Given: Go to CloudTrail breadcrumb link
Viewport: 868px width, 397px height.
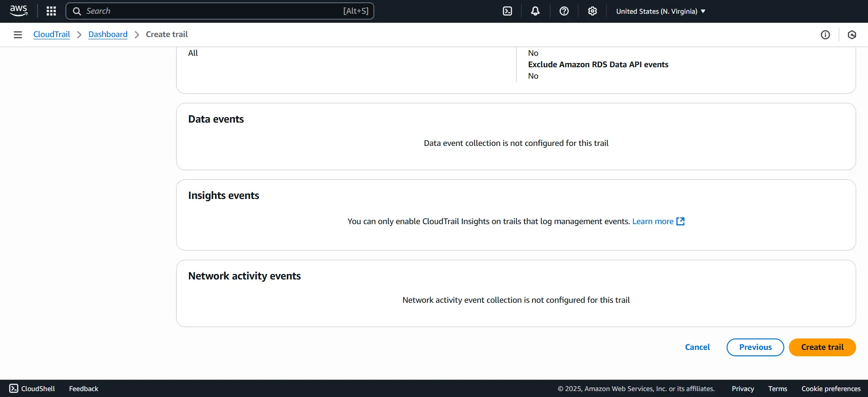Looking at the screenshot, I should click(x=52, y=35).
